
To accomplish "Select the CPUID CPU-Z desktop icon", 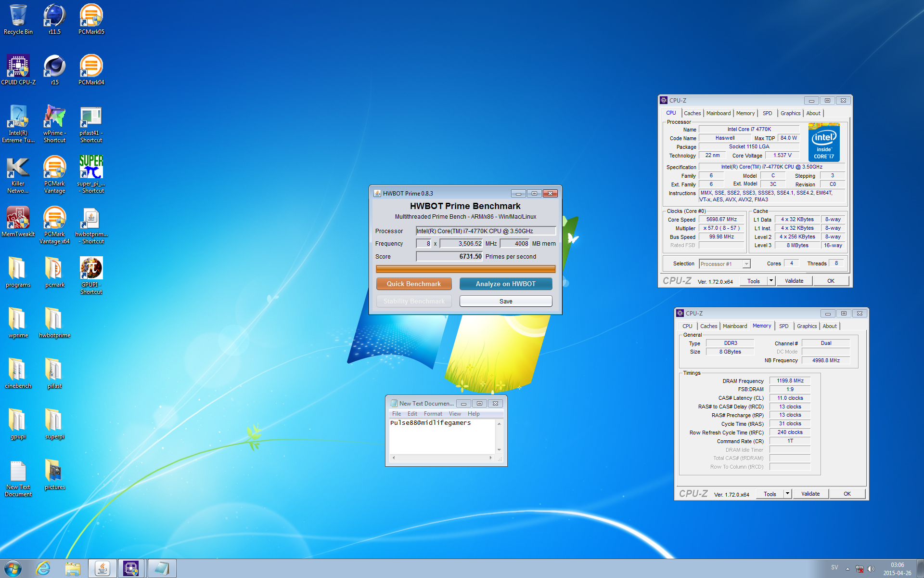I will point(18,70).
